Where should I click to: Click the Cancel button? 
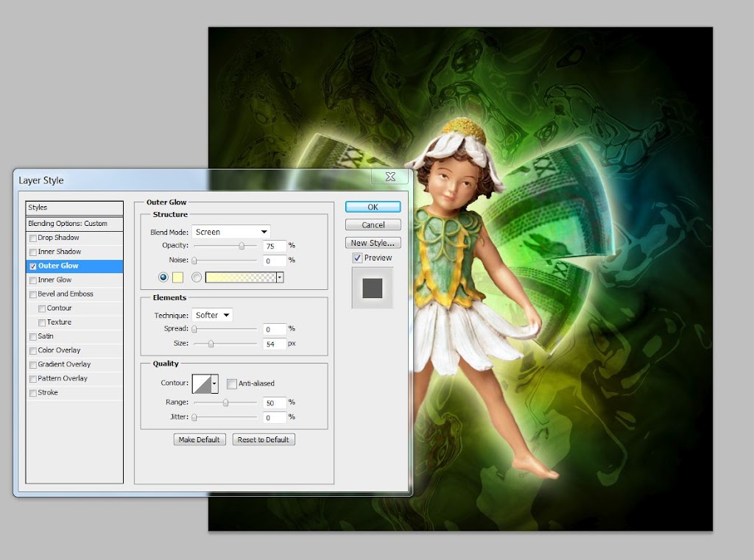click(373, 224)
